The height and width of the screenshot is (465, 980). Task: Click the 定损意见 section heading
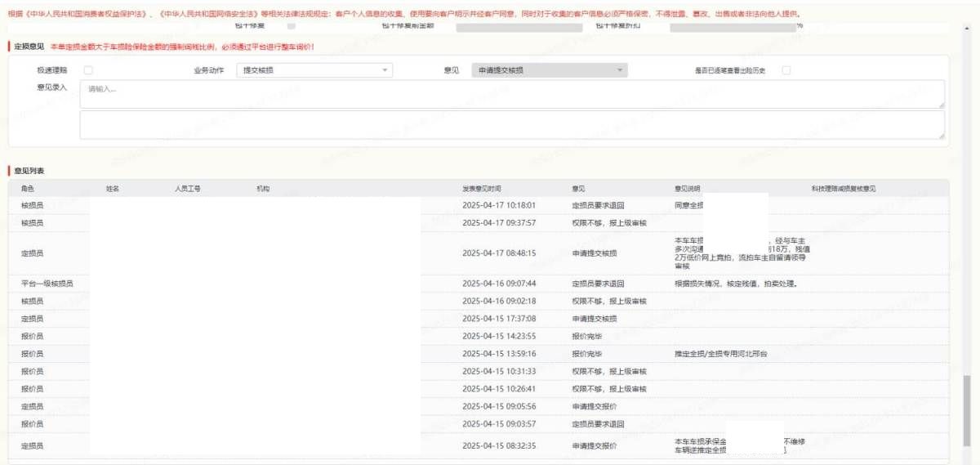(29, 47)
